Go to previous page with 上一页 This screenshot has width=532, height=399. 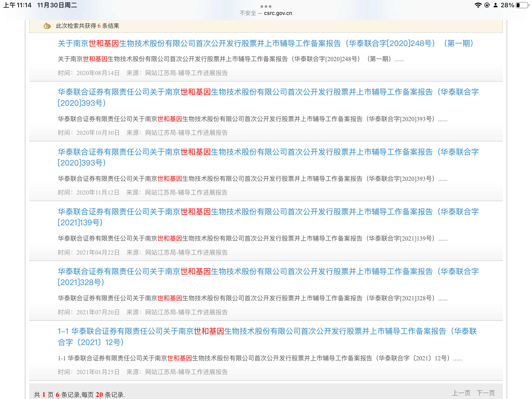coord(461,393)
